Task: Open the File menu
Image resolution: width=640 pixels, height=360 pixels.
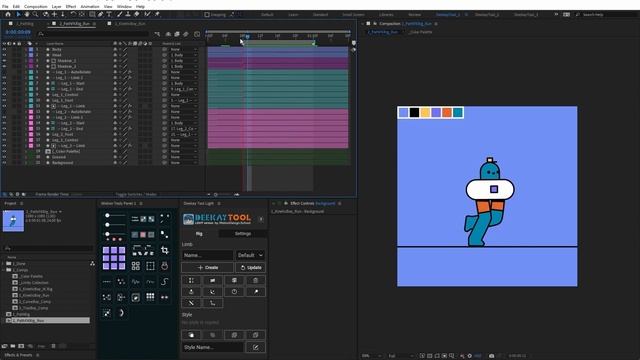Action: [x=5, y=7]
